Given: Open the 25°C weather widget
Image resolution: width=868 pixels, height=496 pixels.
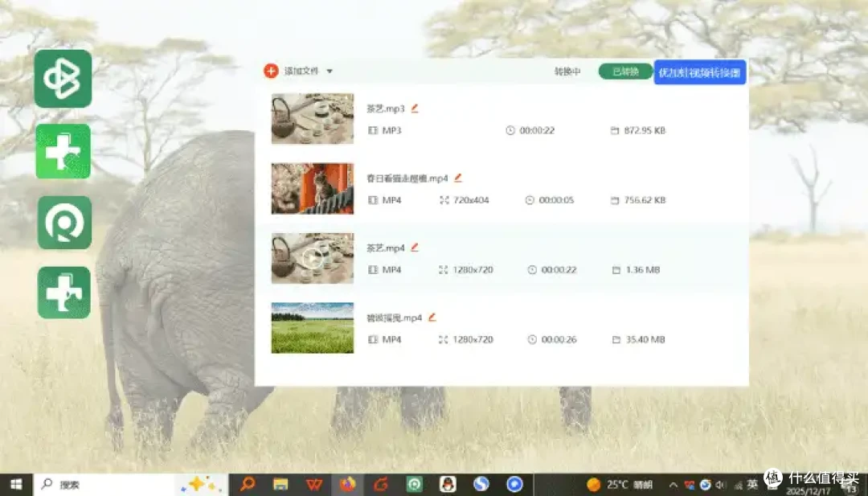Looking at the screenshot, I should pyautogui.click(x=620, y=485).
